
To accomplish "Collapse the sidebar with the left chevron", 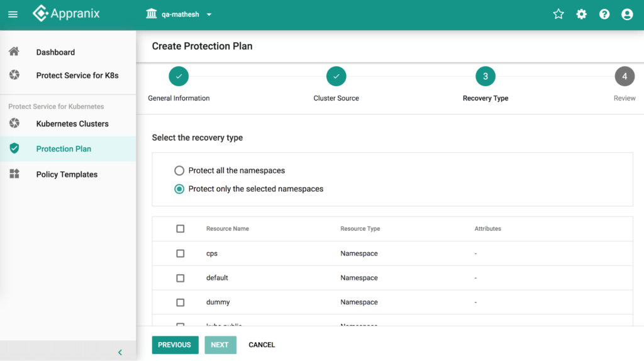I will [120, 352].
